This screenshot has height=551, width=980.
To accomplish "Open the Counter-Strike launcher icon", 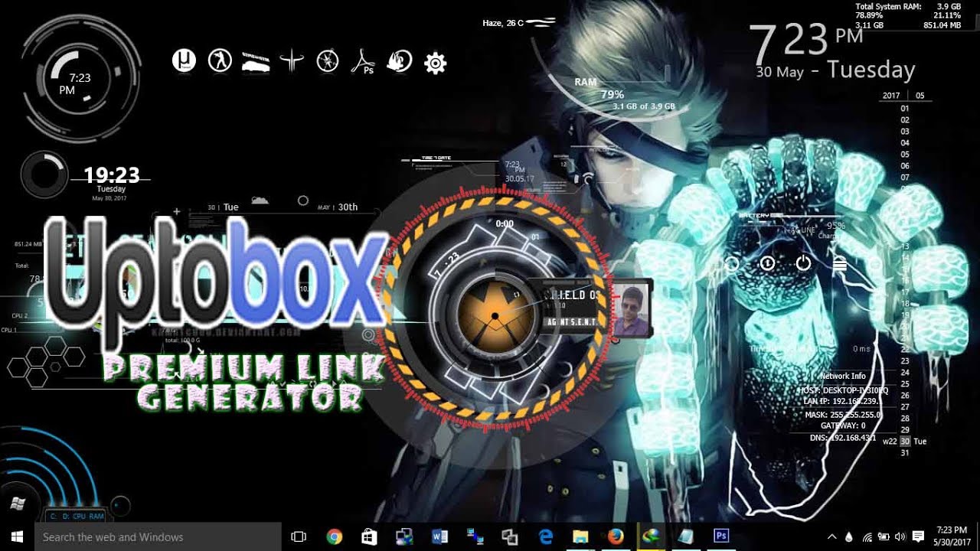I will (x=220, y=60).
